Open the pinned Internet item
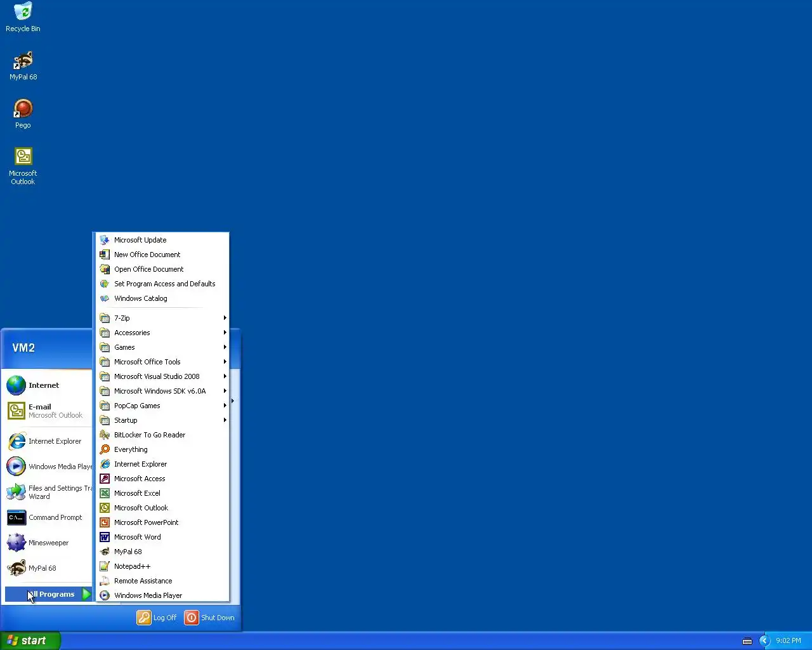812x650 pixels. (48, 385)
